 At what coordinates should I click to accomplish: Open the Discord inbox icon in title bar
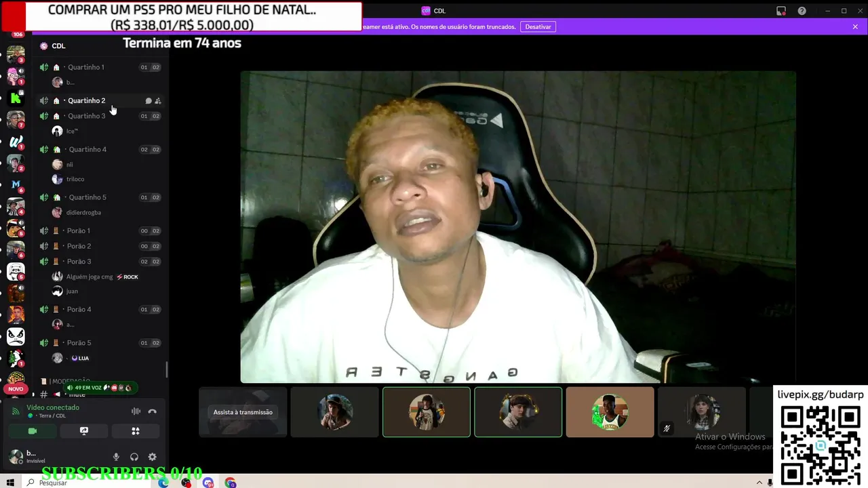pyautogui.click(x=781, y=11)
